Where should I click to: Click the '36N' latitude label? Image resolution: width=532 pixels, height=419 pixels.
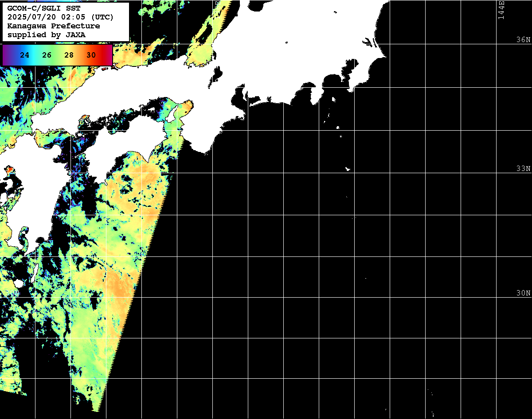[x=524, y=39]
